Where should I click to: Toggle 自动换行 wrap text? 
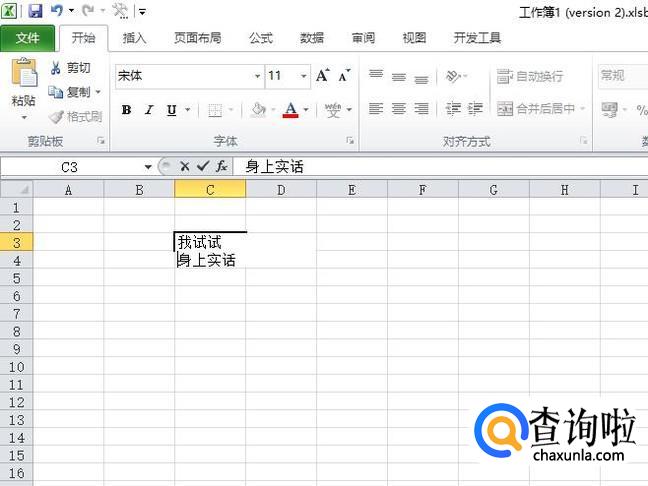[530, 76]
